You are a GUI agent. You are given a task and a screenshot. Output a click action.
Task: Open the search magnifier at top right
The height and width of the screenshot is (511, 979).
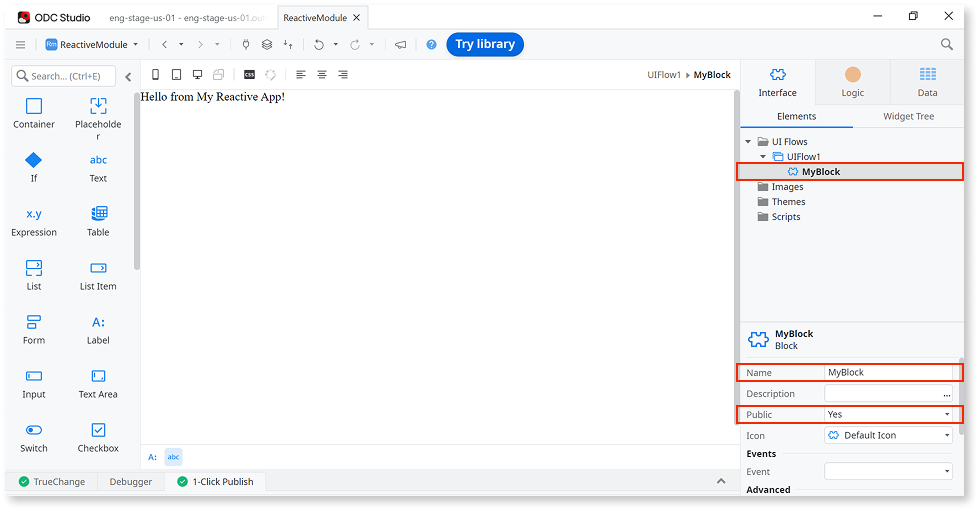[947, 44]
